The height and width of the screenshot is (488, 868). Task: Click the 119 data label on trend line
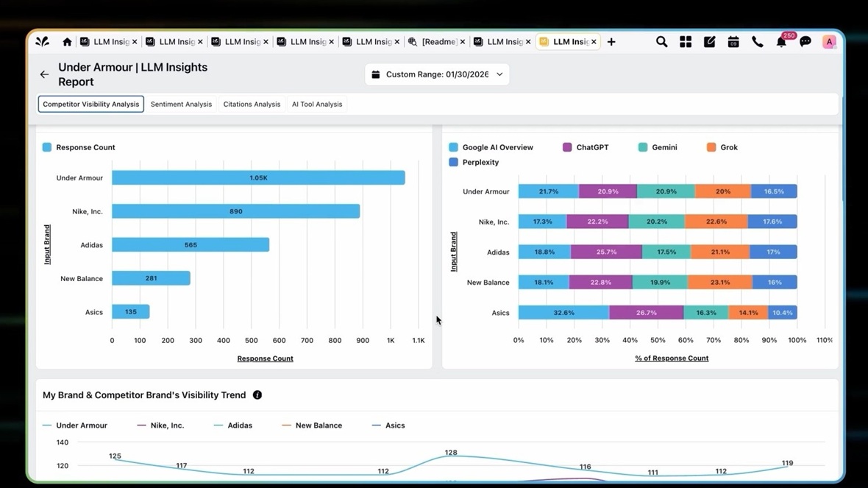(x=787, y=463)
